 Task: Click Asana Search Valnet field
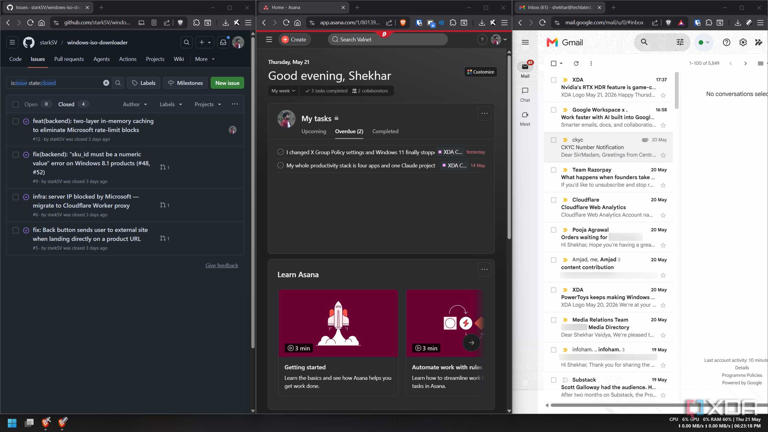tap(387, 39)
